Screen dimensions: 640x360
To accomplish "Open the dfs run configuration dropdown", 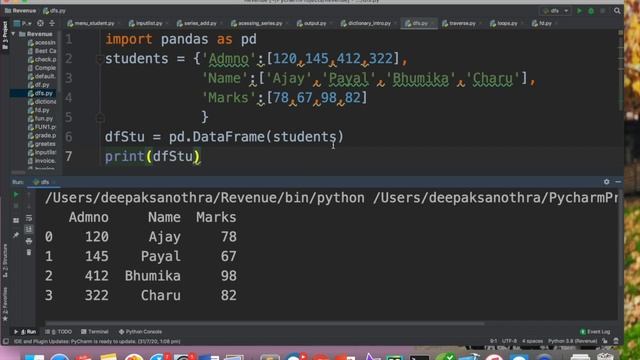I will coord(556,11).
